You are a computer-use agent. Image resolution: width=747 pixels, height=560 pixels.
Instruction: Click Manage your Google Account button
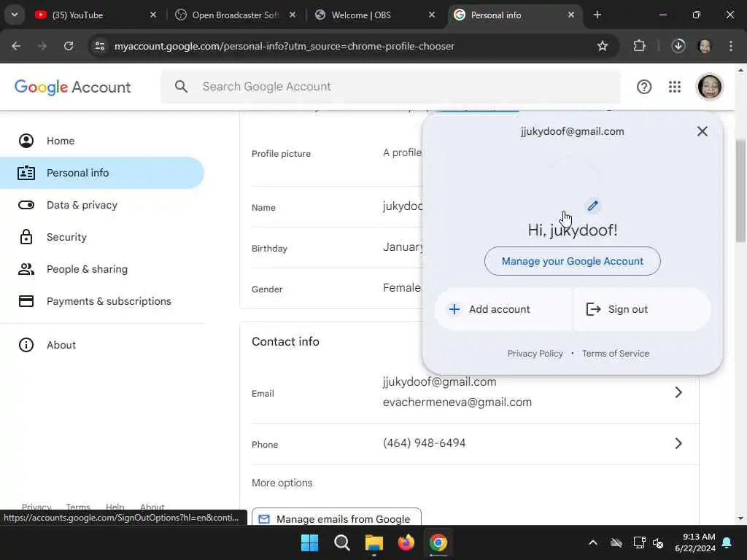coord(572,261)
